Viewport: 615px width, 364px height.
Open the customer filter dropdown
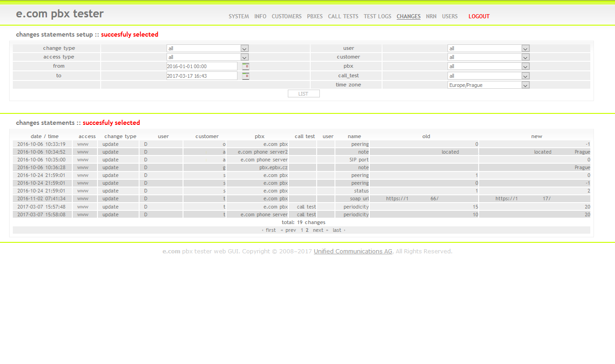488,57
